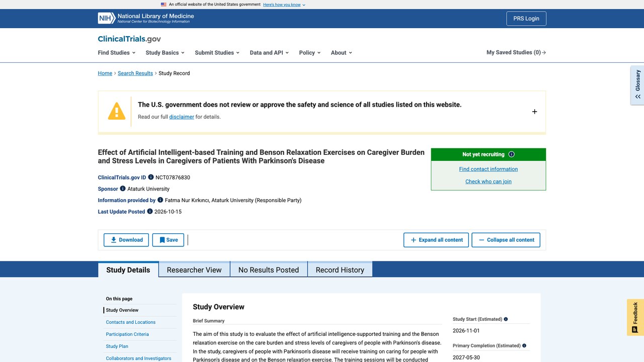
Task: Expand the disclaimer warning with plus icon
Action: [534, 112]
